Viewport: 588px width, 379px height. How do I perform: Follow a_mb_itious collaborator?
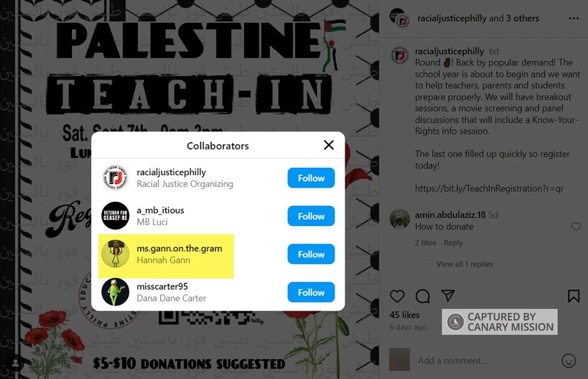point(311,216)
